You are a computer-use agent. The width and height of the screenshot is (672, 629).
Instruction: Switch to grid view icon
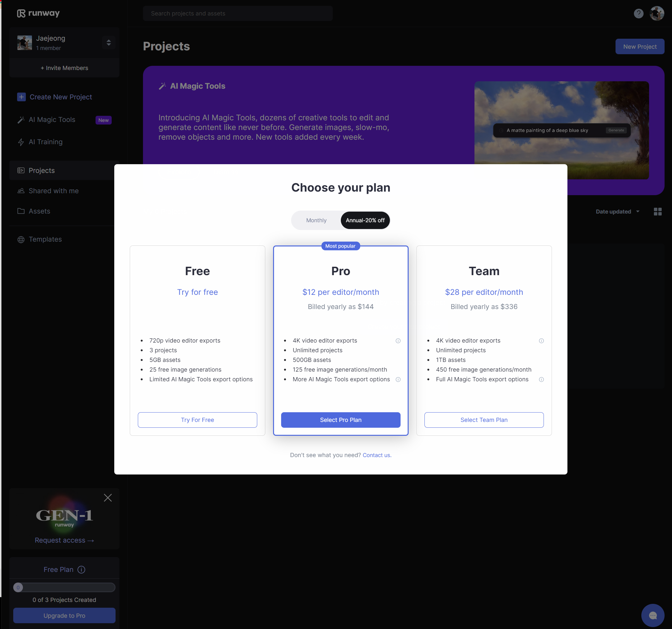tap(657, 212)
